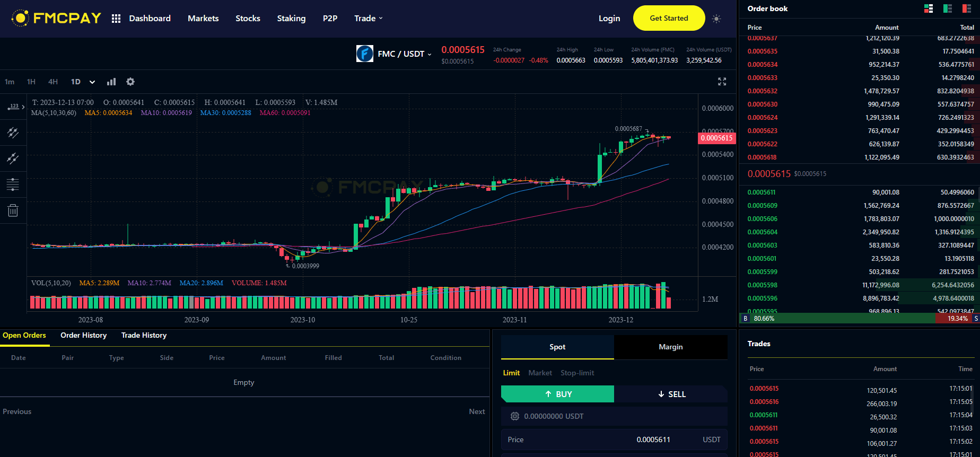Click the buy/sell ratio bar at 80.66%

point(836,319)
